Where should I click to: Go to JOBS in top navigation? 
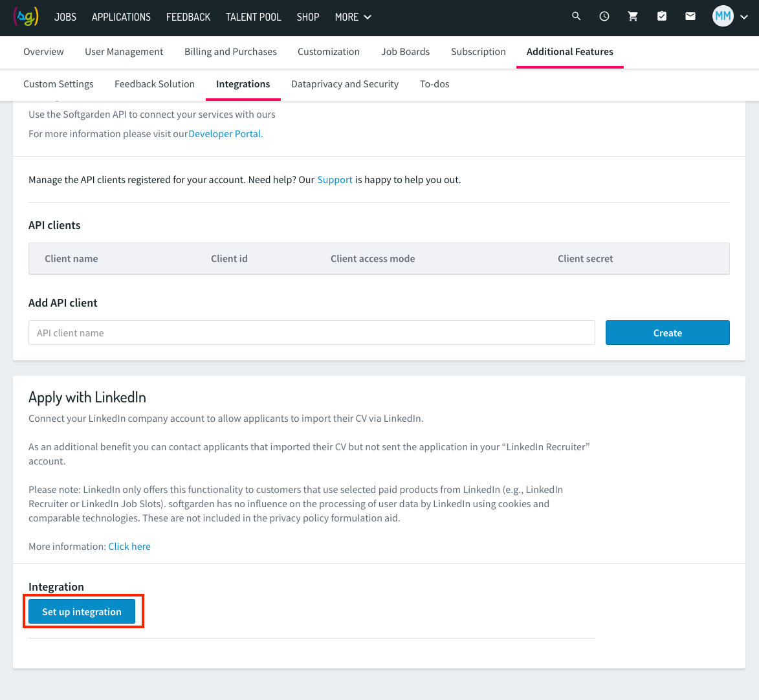click(65, 17)
